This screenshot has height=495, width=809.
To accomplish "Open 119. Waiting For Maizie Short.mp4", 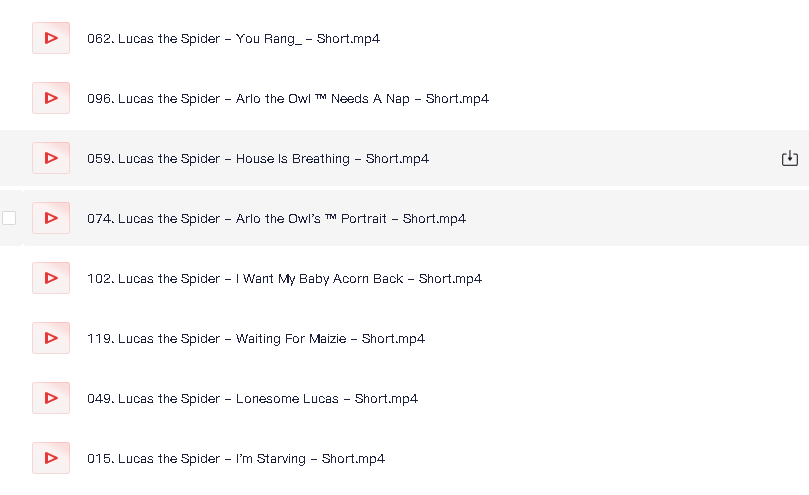I will [256, 339].
